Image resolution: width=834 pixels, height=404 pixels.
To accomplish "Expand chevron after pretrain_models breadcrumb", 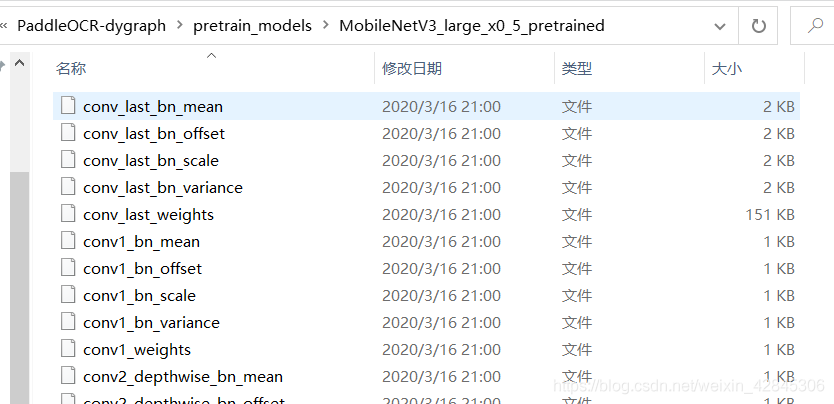I will pyautogui.click(x=326, y=26).
